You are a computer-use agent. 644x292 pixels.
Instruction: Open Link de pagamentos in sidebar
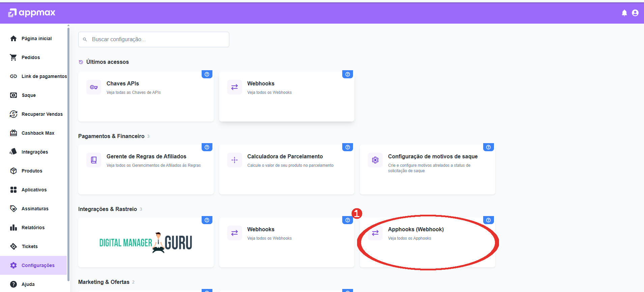pyautogui.click(x=34, y=76)
